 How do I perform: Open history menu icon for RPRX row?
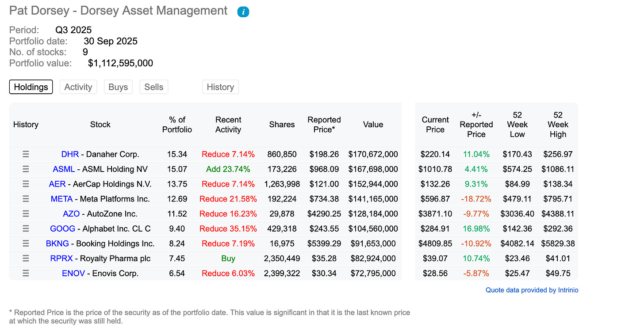26,259
